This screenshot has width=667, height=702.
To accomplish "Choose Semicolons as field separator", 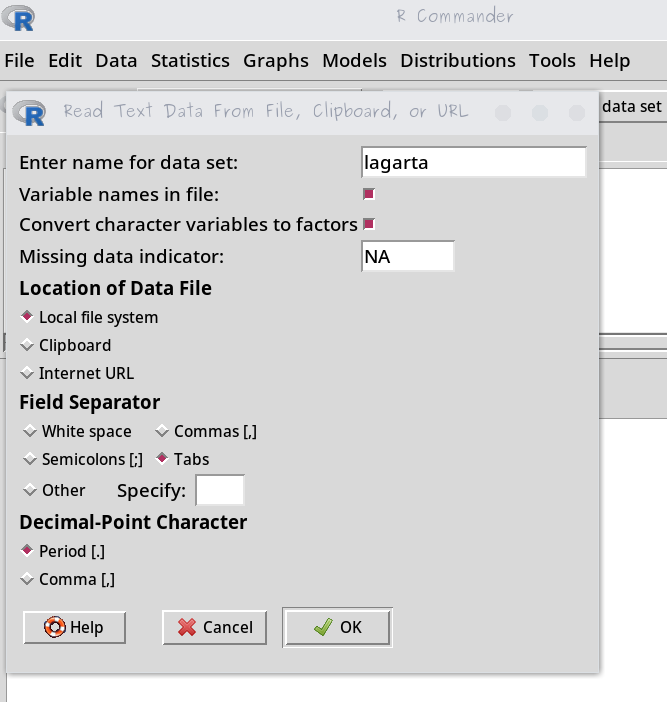I will point(30,459).
